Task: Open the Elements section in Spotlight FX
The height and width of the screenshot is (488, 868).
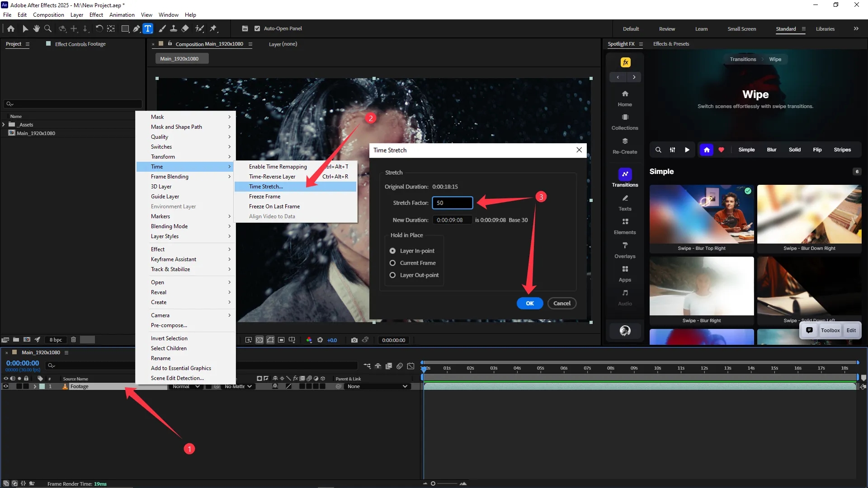Action: tap(625, 226)
